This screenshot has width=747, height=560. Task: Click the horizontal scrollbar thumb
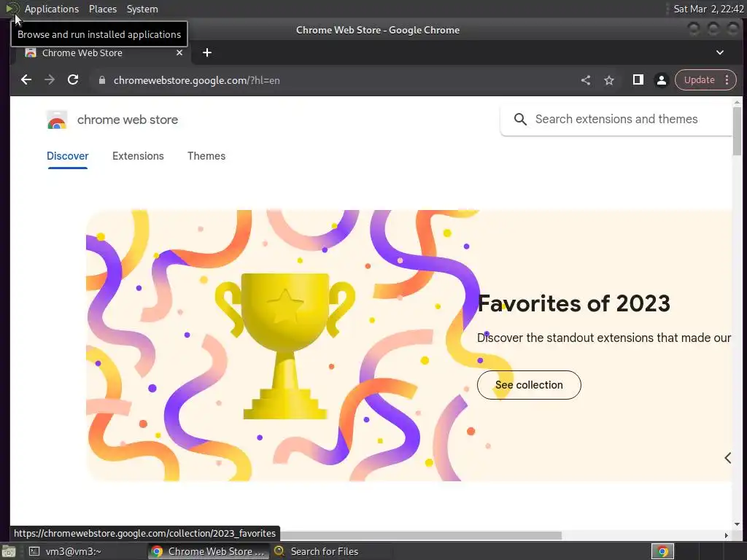419,535
